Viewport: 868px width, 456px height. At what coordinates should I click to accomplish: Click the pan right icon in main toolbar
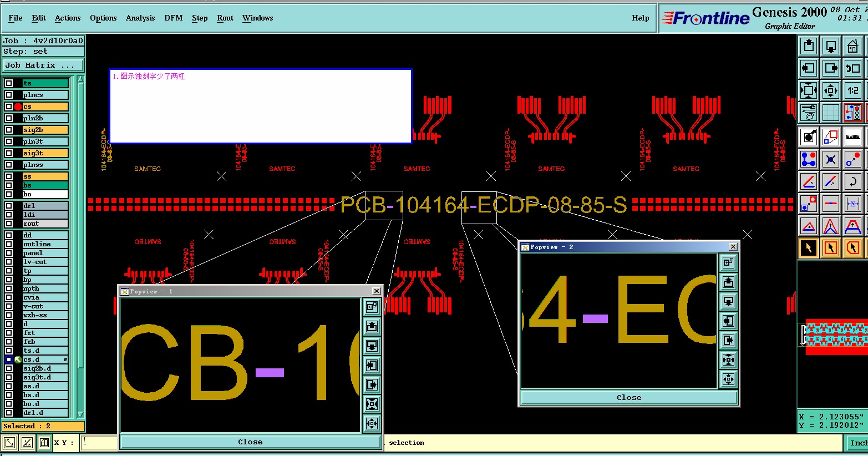[831, 68]
